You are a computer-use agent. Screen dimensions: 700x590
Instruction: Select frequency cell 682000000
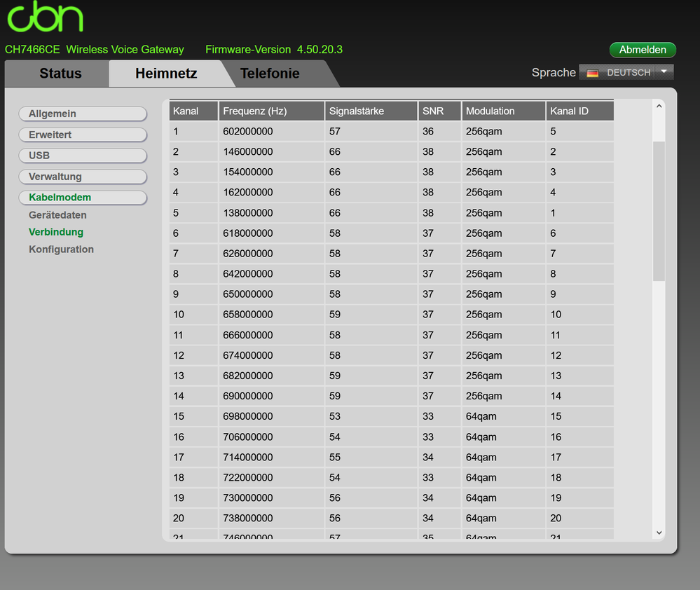click(x=271, y=376)
